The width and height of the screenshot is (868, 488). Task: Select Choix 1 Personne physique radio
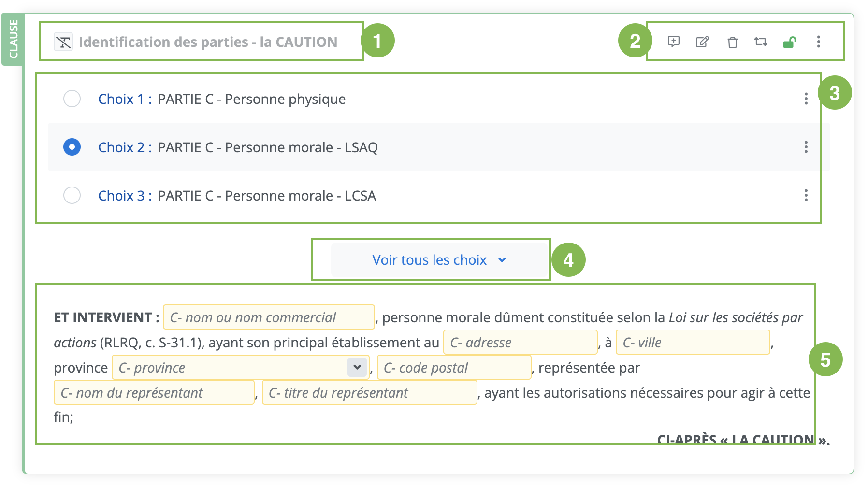(x=72, y=99)
